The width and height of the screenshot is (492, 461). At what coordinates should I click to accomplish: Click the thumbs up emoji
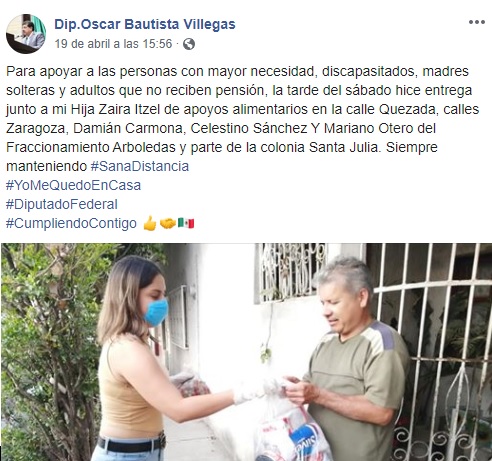coord(150,223)
